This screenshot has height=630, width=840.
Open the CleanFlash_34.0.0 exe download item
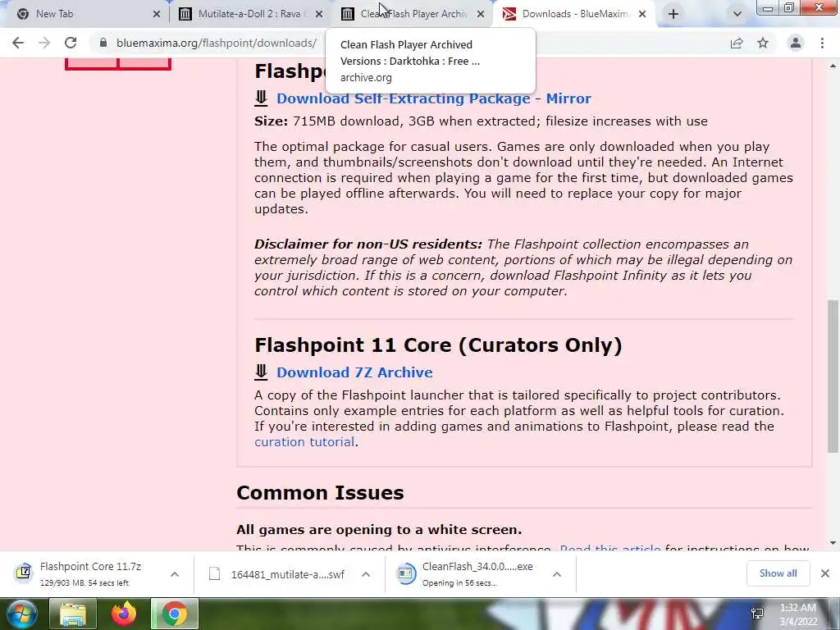tap(477, 573)
